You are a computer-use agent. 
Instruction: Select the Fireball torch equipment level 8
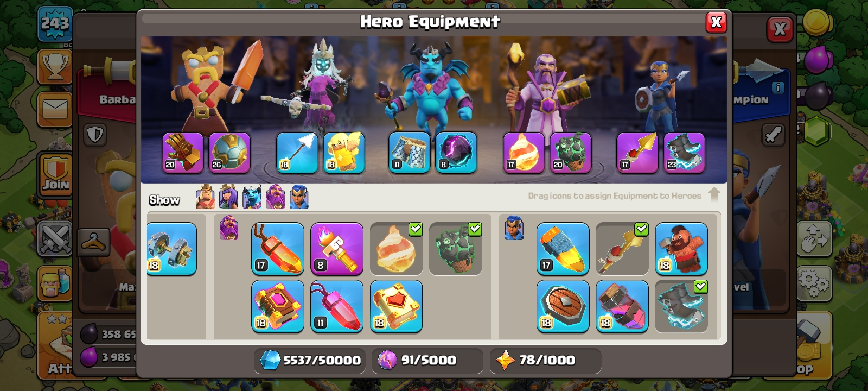pyautogui.click(x=337, y=248)
